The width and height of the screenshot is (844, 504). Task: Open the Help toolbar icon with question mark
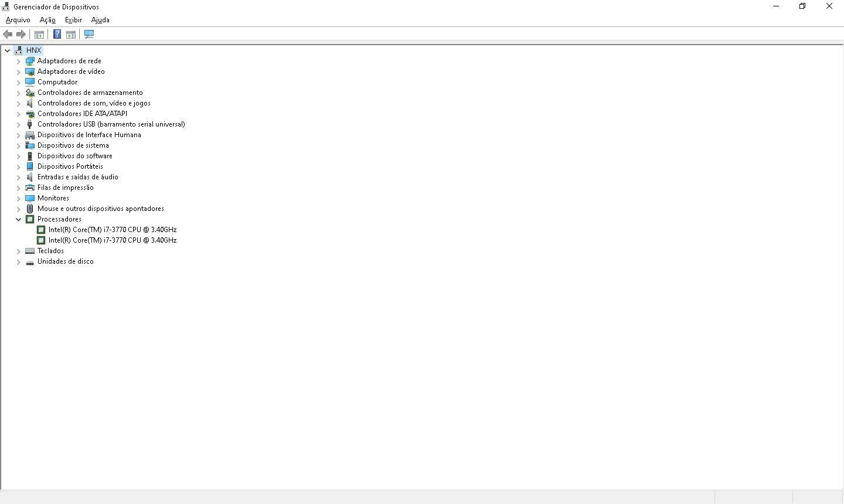point(57,35)
